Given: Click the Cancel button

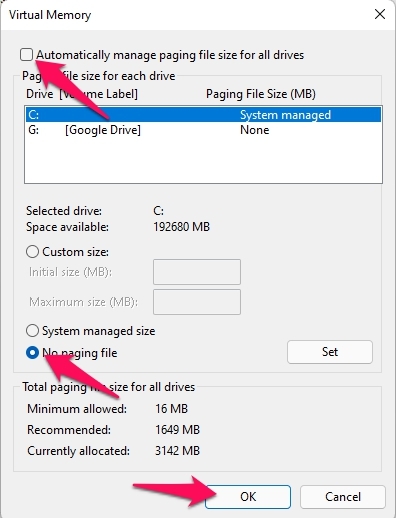Looking at the screenshot, I should point(343,497).
